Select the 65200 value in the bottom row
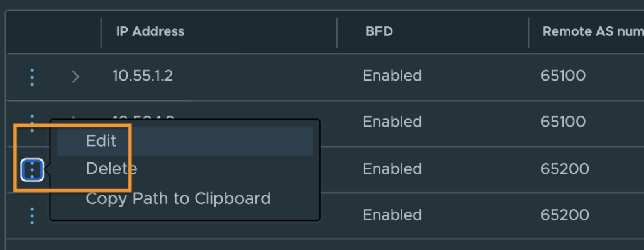 (565, 215)
